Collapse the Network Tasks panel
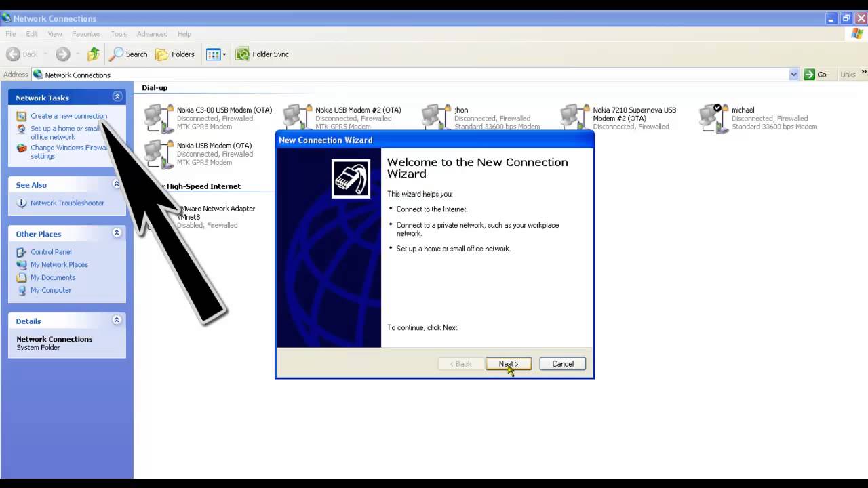The height and width of the screenshot is (488, 868). (x=117, y=97)
